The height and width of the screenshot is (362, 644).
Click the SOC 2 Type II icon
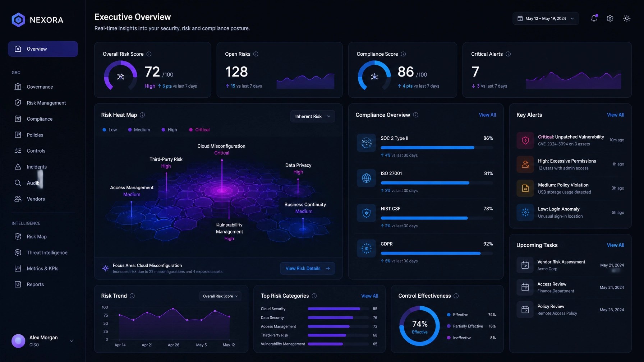point(366,143)
